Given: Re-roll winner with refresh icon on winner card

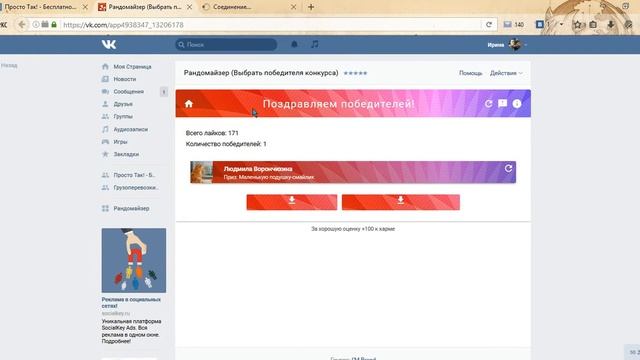Looking at the screenshot, I should tap(508, 168).
